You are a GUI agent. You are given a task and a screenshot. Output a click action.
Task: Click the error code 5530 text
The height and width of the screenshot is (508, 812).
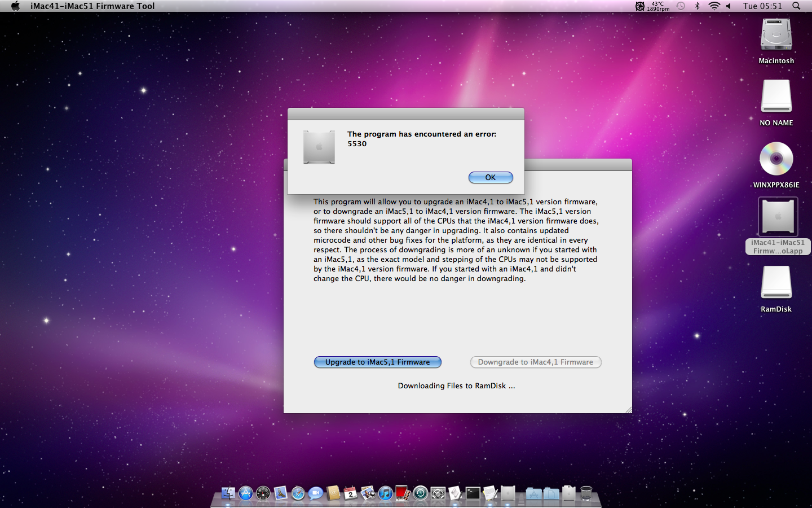point(357,143)
